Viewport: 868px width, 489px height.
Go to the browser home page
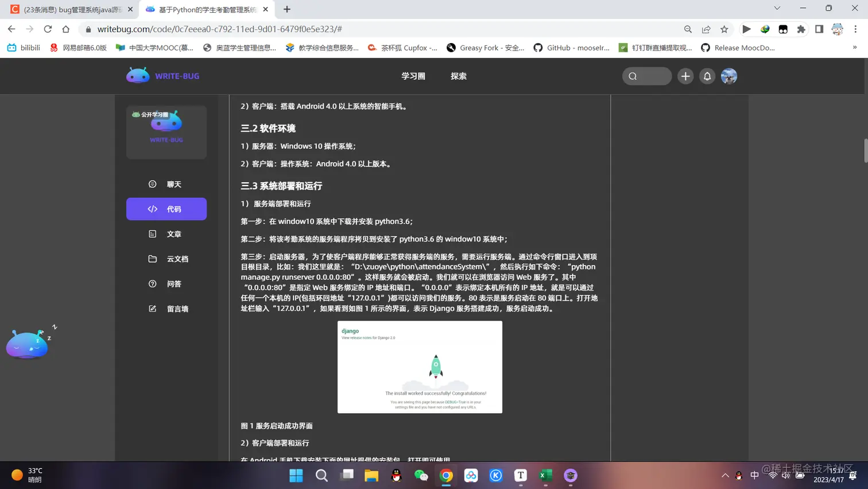pos(66,29)
